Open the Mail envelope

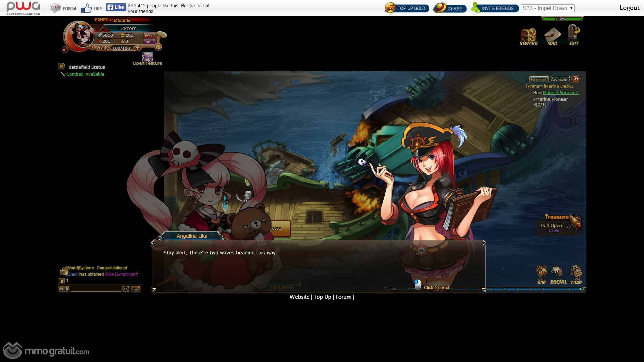tap(552, 37)
